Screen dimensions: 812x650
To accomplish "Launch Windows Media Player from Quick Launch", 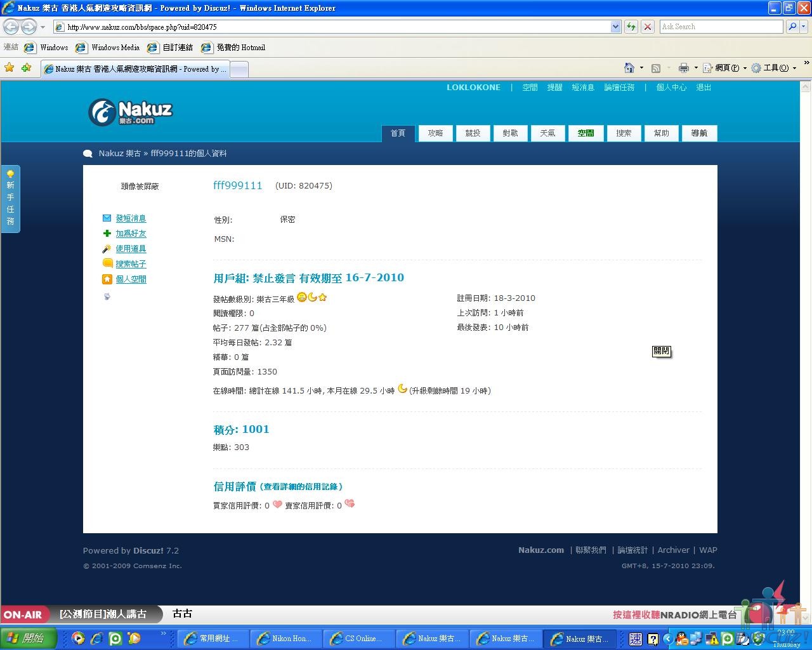I will (x=78, y=638).
